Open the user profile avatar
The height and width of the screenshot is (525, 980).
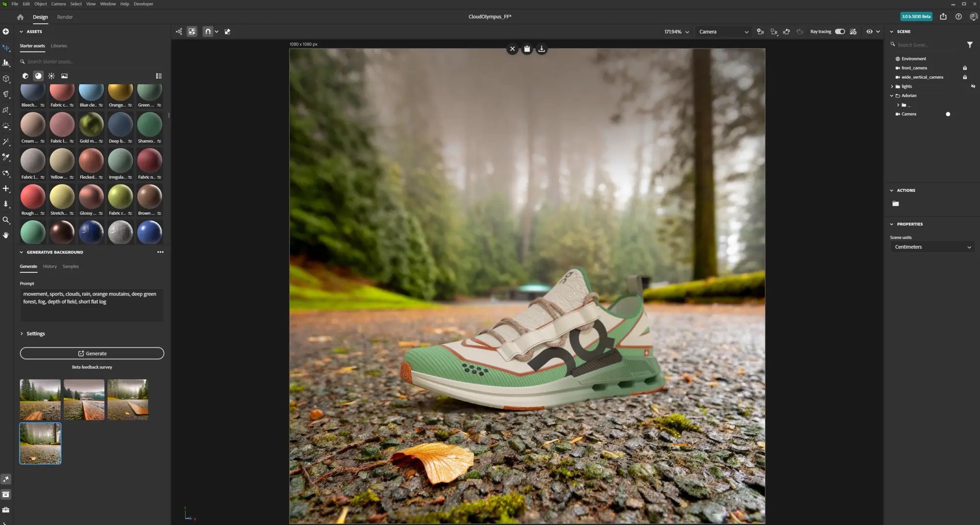973,17
